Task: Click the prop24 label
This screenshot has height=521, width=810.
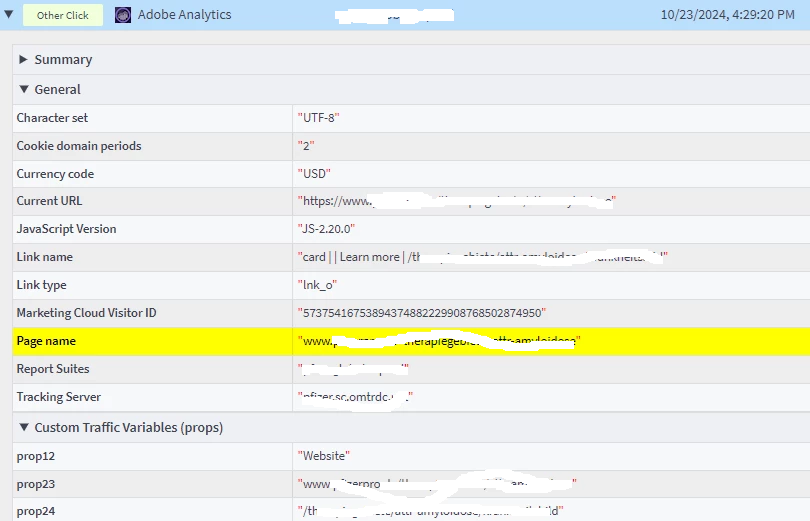Action: point(35,511)
